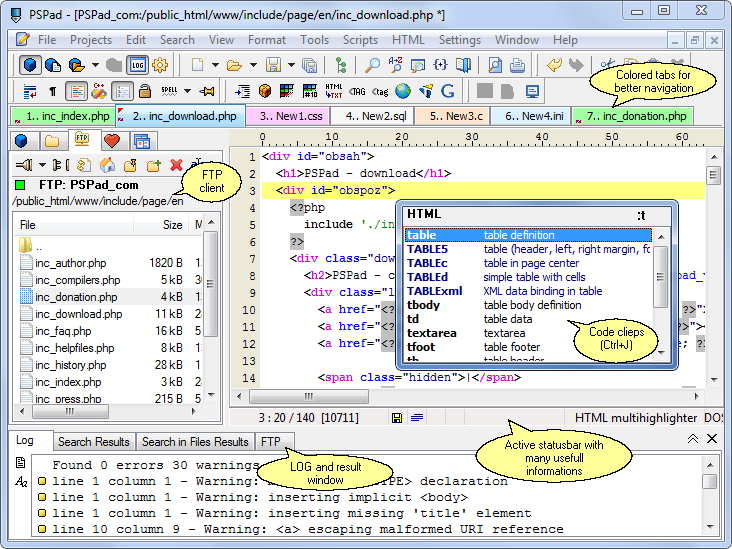The image size is (732, 549).
Task: Open the Scripts menu
Action: (360, 40)
